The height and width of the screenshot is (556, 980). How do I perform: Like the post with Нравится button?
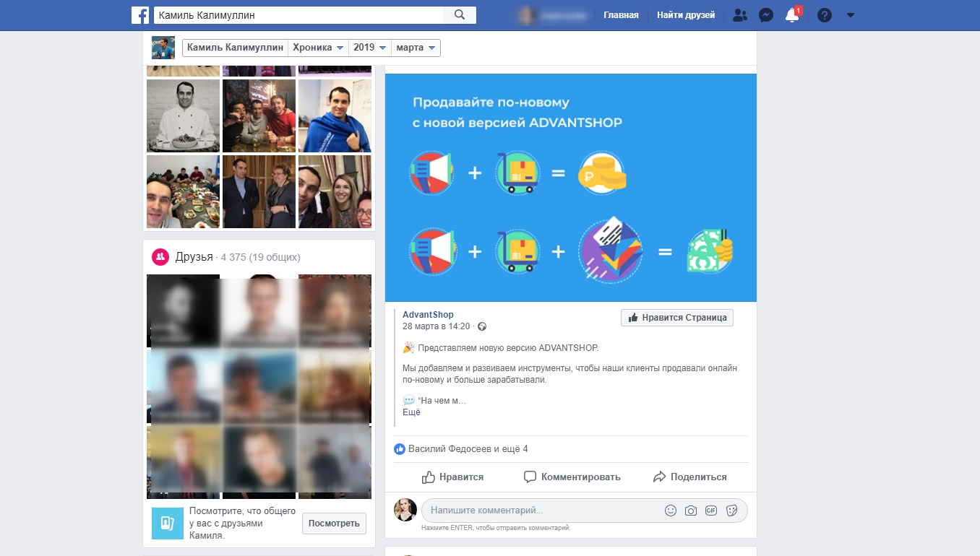point(452,477)
